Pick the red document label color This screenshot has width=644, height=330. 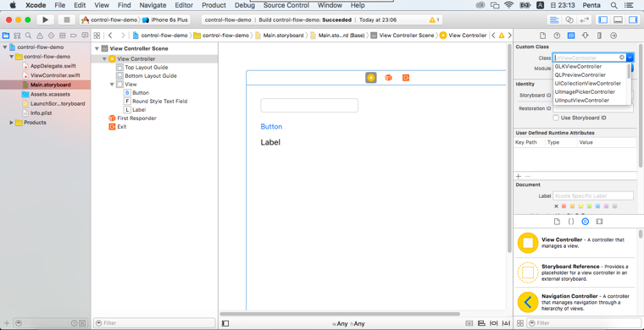563,206
